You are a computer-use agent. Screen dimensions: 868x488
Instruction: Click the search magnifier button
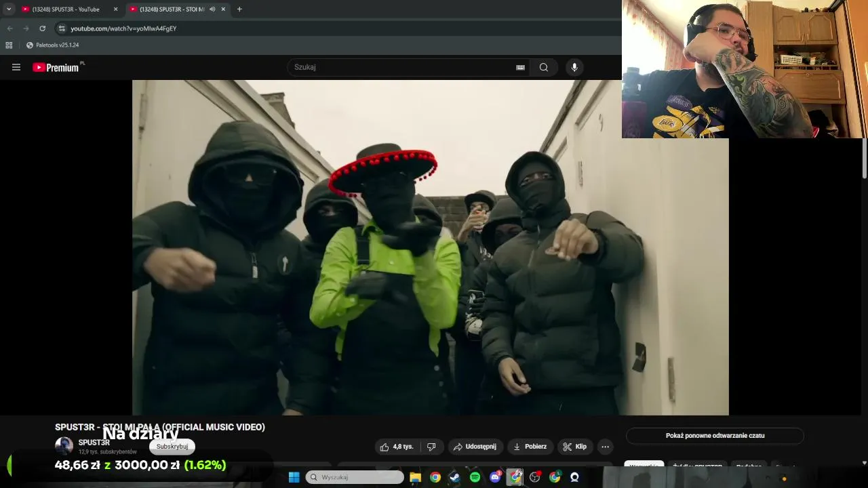544,67
